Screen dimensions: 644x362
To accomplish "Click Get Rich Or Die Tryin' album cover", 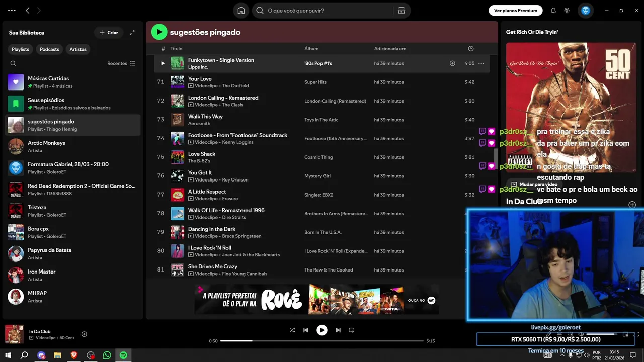I will (571, 108).
